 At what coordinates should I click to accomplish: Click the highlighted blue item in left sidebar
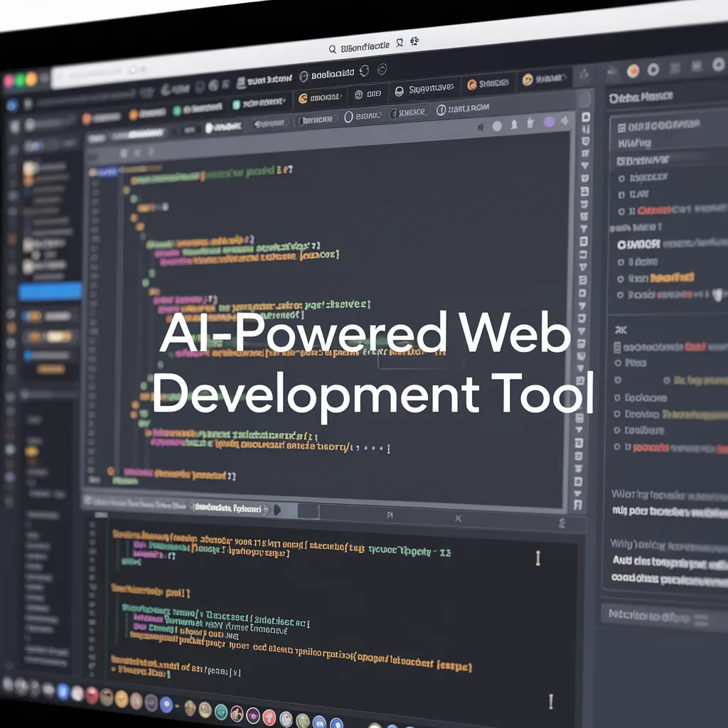pyautogui.click(x=50, y=291)
